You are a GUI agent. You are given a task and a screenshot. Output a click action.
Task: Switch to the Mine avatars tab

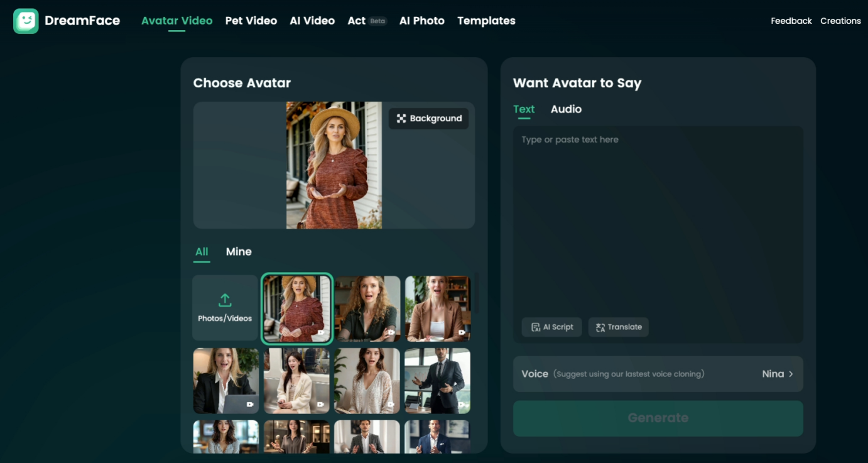click(239, 252)
